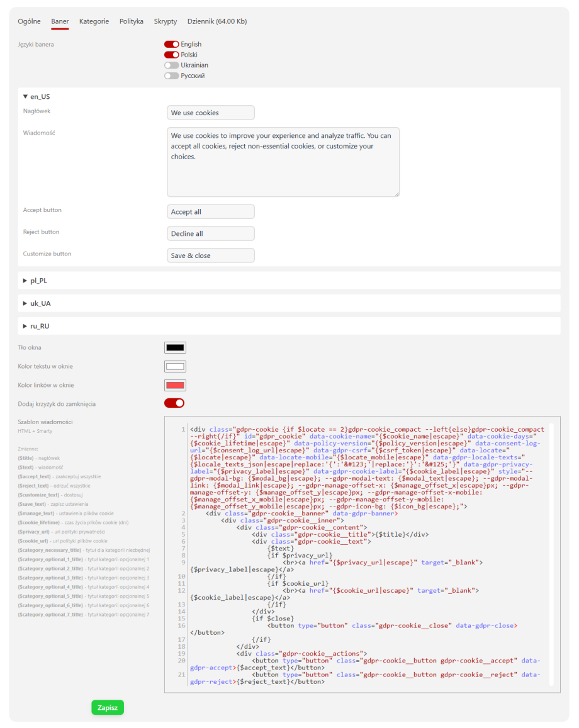579x728 pixels.
Task: Toggle the 'Dodaj krzyżyk do zamknięcia' switch
Action: pos(174,403)
